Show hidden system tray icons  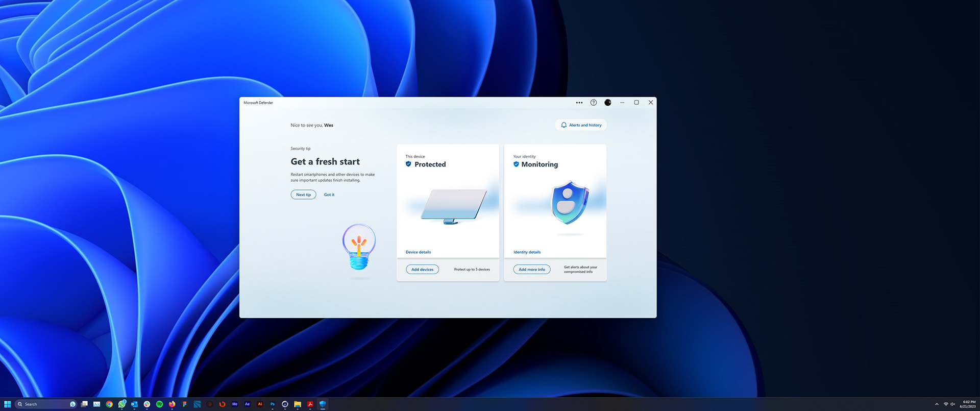click(x=937, y=404)
